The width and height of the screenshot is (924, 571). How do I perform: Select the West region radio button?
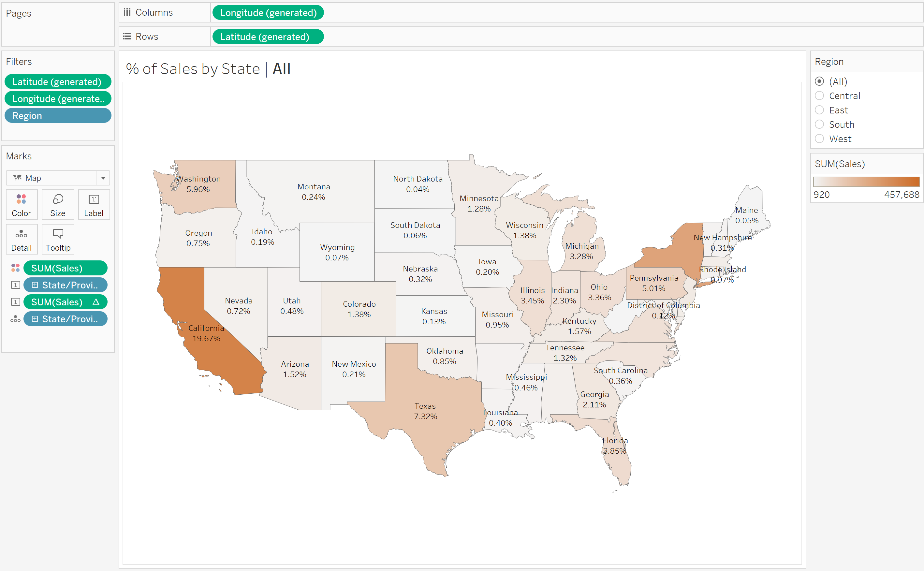tap(819, 139)
